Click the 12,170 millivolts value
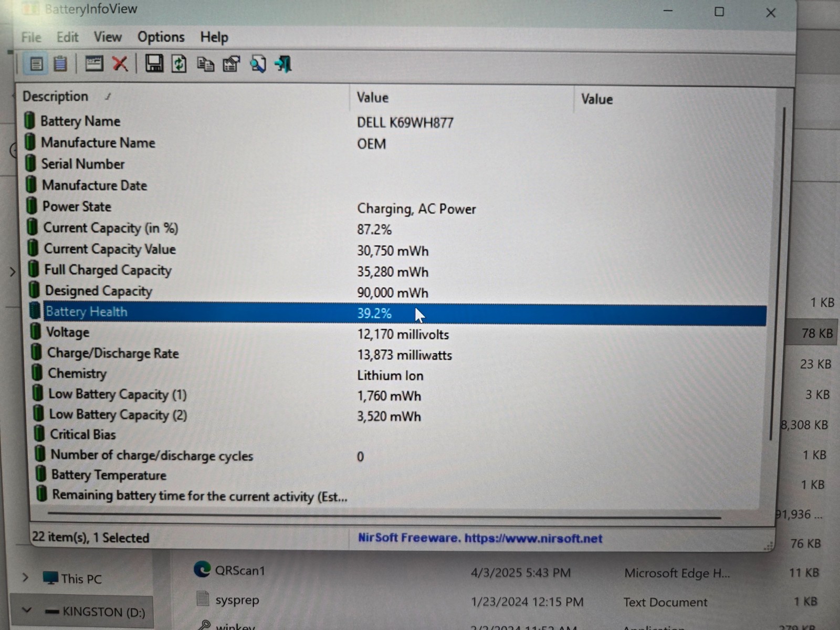840x630 pixels. point(403,334)
